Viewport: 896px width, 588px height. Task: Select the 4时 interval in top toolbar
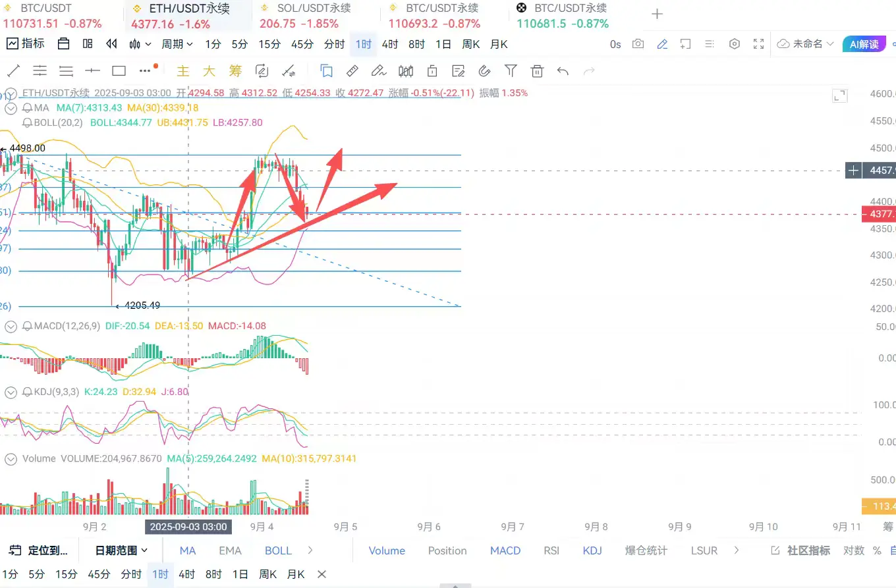click(390, 44)
